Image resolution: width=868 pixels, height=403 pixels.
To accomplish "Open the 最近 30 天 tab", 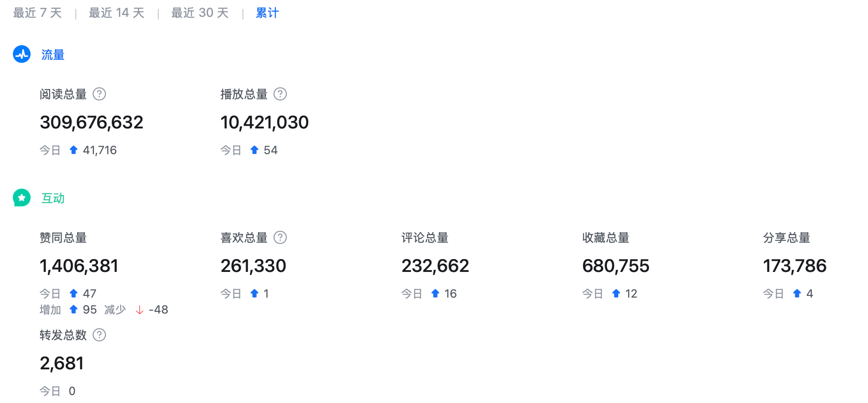I will (200, 13).
